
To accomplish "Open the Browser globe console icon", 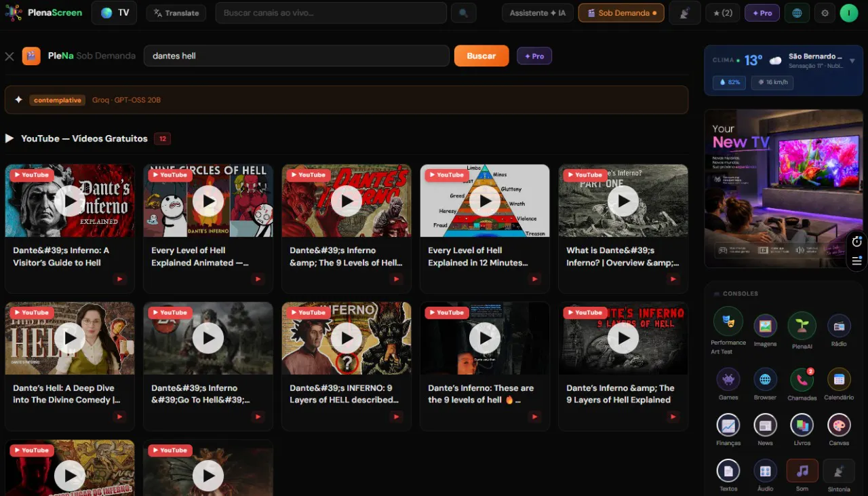I will pos(765,379).
